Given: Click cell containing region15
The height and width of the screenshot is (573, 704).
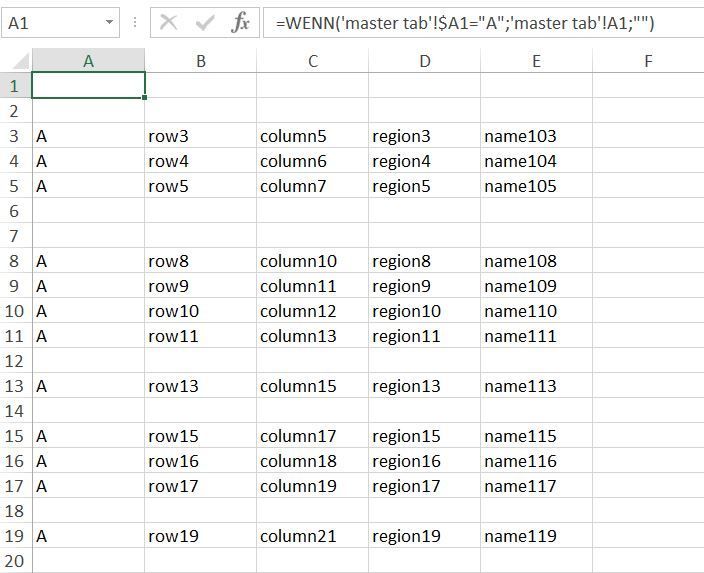Looking at the screenshot, I should pos(425,436).
